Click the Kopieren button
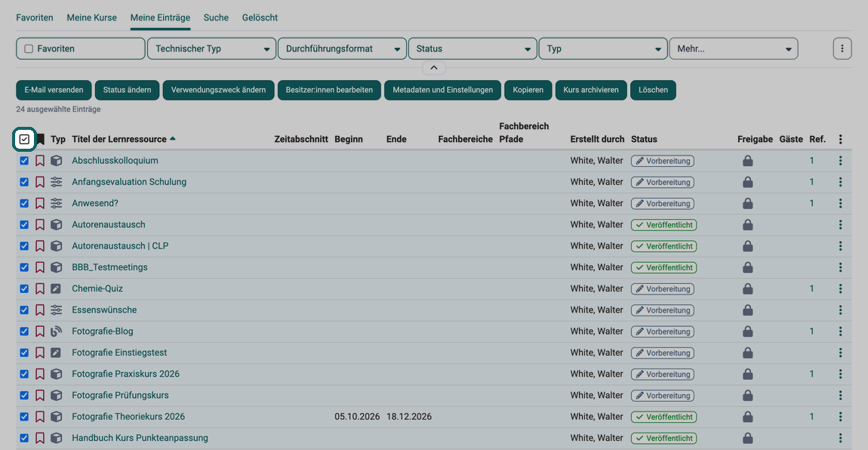The height and width of the screenshot is (450, 868). tap(528, 90)
